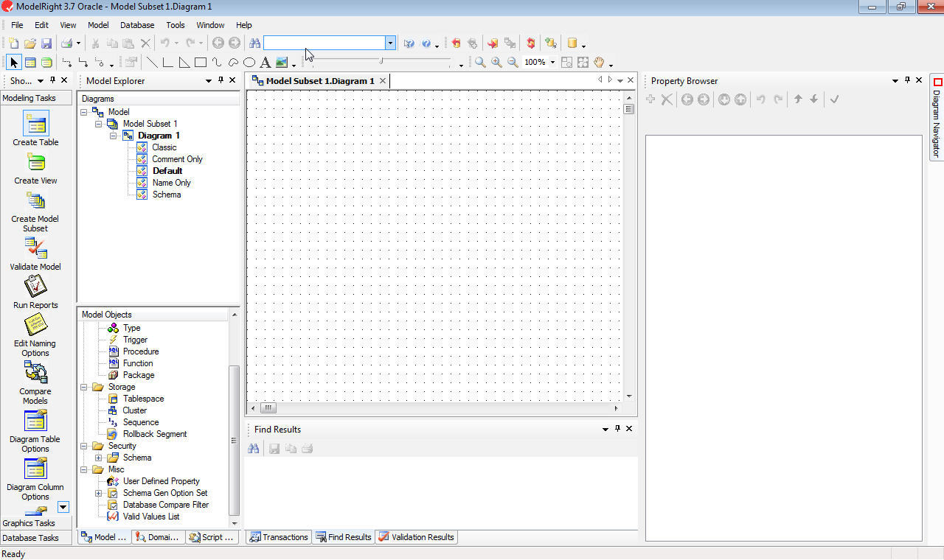Select the Tablespace item in Model Objects
This screenshot has height=560, width=944.
(143, 399)
